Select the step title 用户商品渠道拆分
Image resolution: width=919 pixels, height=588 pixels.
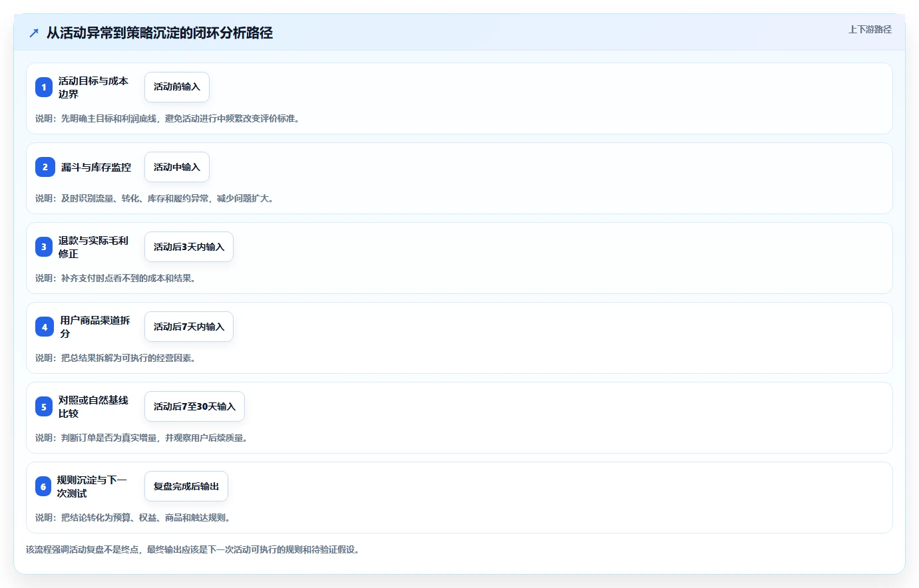point(95,327)
